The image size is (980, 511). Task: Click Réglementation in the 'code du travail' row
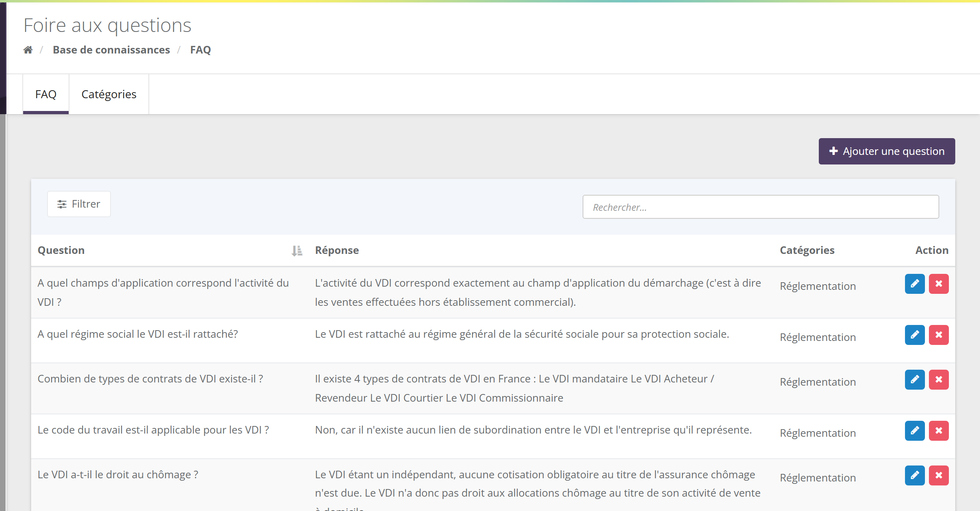coord(818,433)
